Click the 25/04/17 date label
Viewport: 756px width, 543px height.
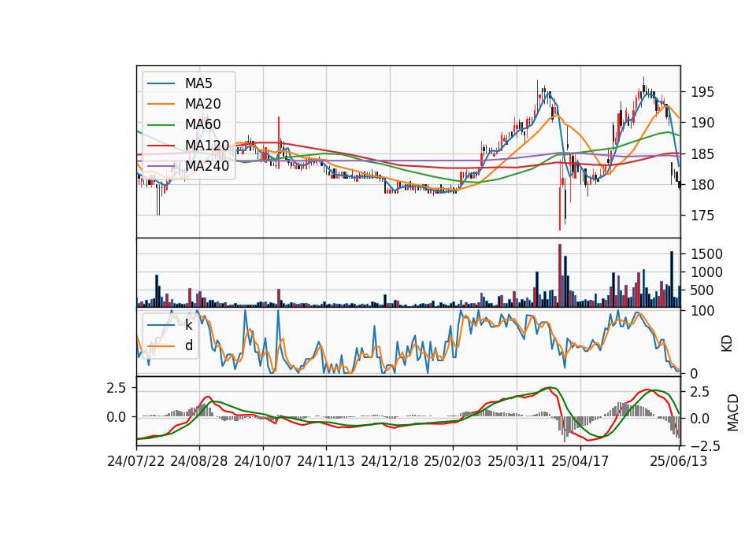click(580, 461)
